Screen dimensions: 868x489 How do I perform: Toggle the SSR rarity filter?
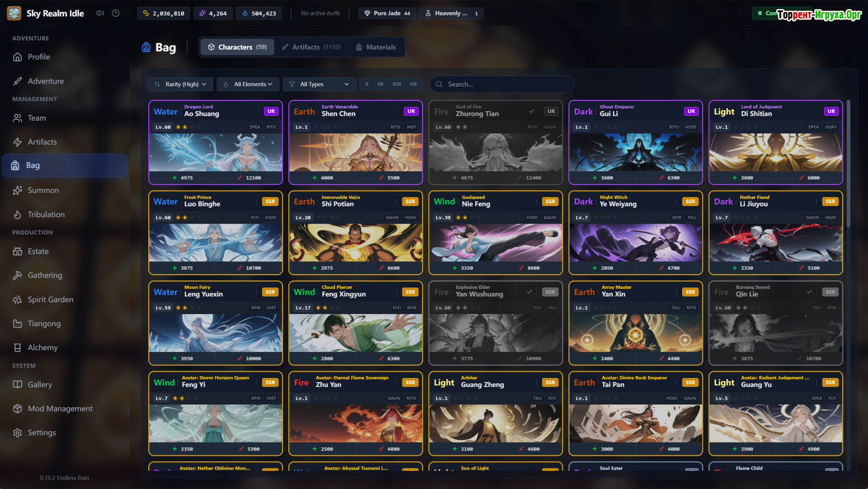396,84
